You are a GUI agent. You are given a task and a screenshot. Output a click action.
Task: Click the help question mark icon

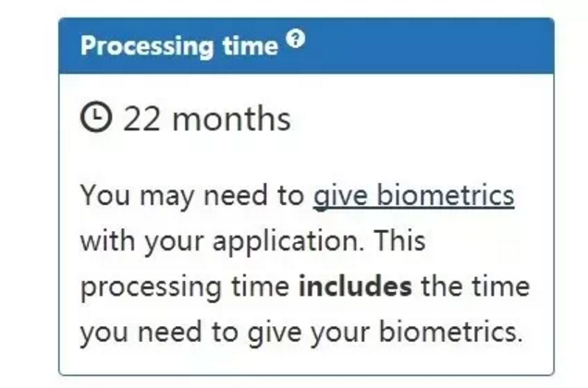click(x=295, y=40)
